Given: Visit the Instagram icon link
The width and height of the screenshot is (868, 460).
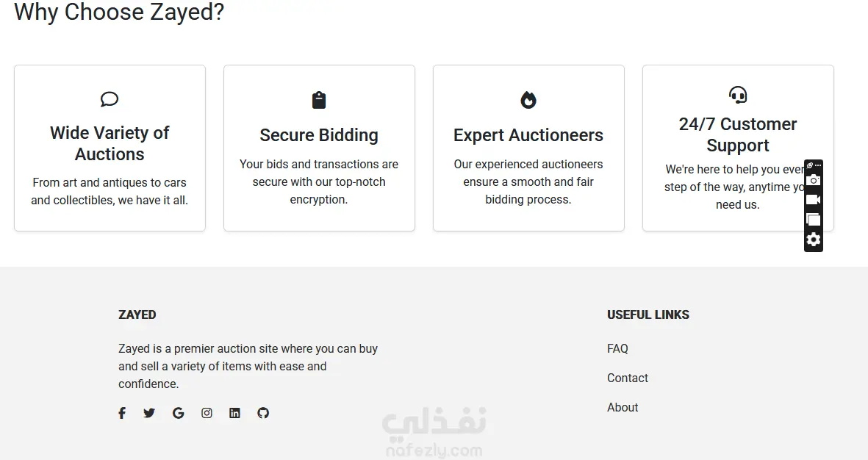Looking at the screenshot, I should pyautogui.click(x=207, y=413).
